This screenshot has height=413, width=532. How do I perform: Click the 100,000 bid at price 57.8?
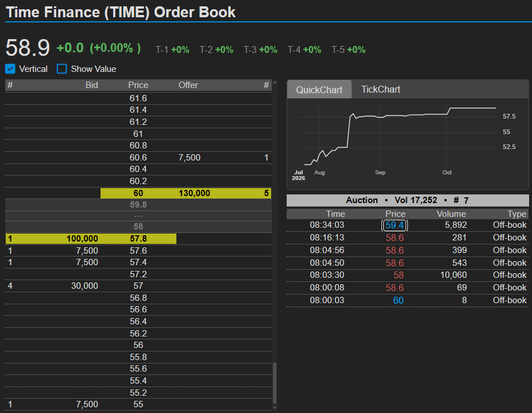[82, 239]
